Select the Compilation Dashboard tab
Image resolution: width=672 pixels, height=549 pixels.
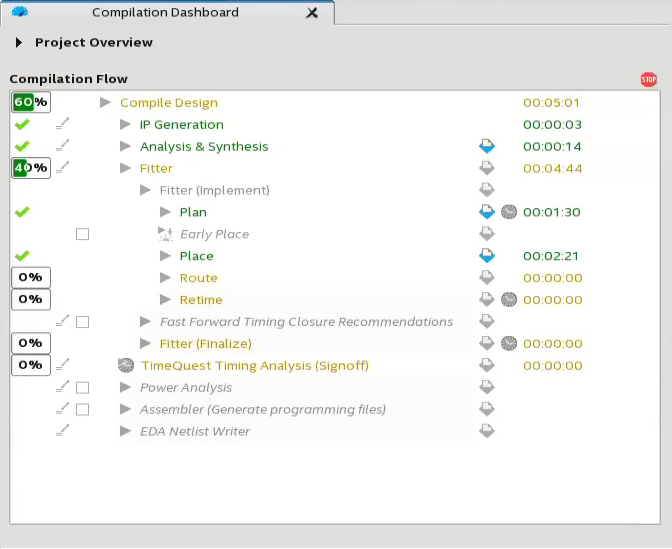coord(165,13)
